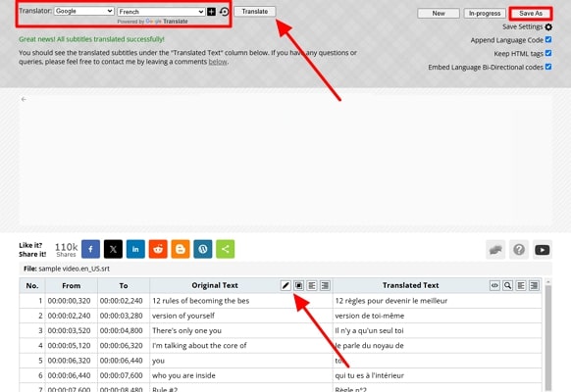
Task: Select the cell 'who you are inside'
Action: point(241,375)
